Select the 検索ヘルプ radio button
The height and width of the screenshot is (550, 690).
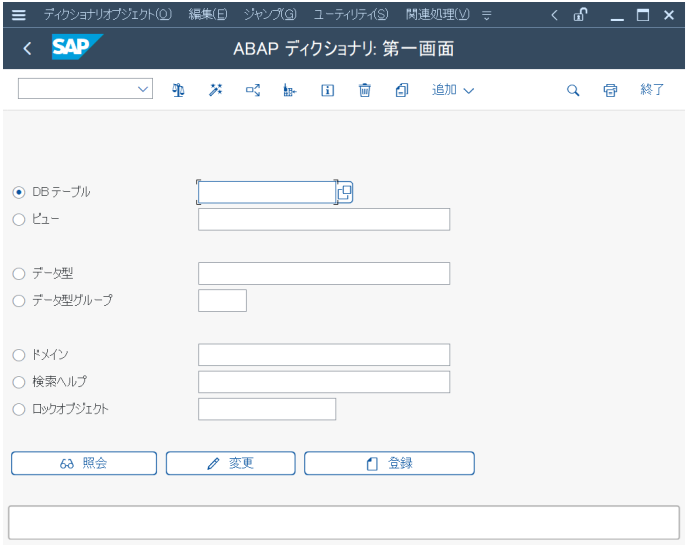19,382
